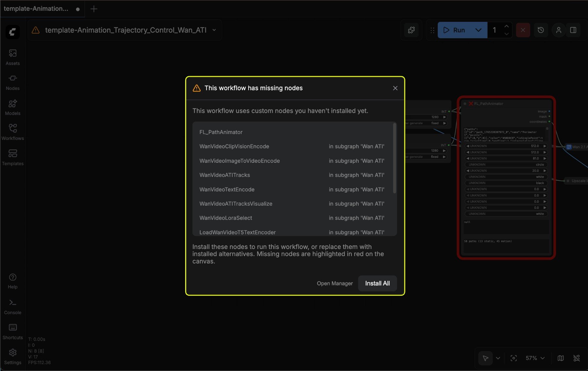588x371 pixels.
Task: Click the paths JSON text field
Action: point(504,134)
